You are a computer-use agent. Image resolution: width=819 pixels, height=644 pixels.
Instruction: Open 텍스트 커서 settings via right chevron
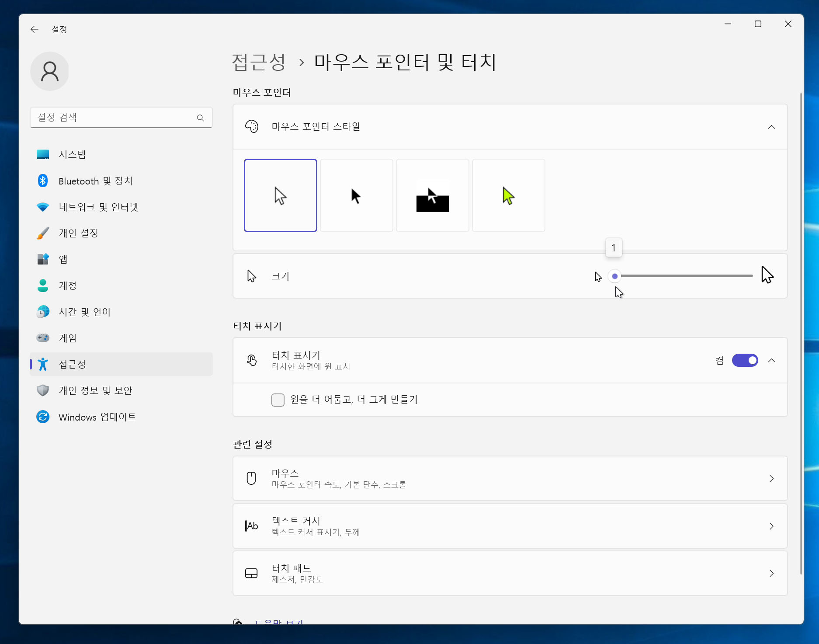point(771,526)
